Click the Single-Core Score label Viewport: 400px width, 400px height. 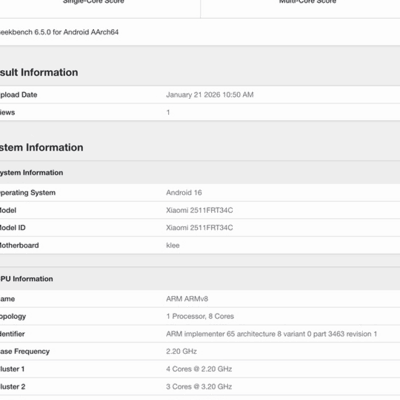click(94, 2)
